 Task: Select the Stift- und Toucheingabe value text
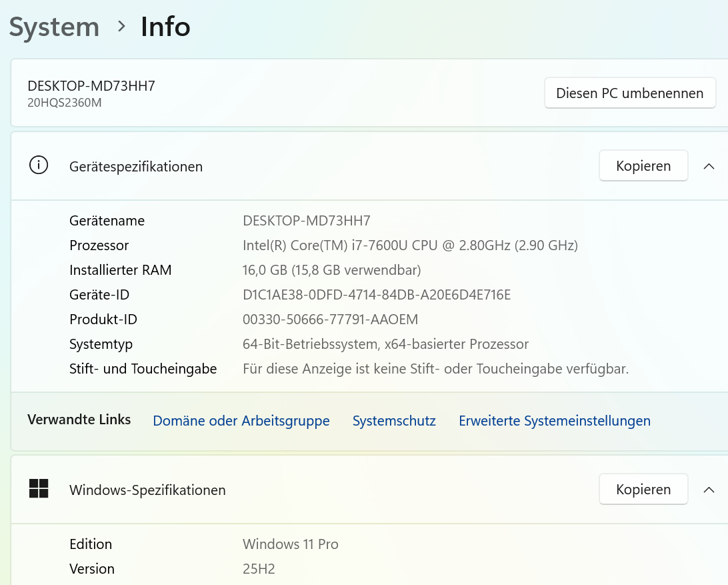click(x=435, y=368)
